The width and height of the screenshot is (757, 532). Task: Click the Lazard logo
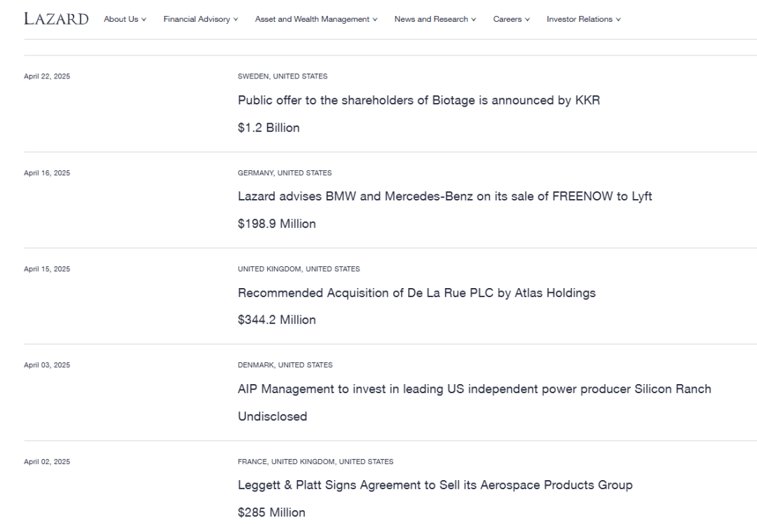point(56,19)
